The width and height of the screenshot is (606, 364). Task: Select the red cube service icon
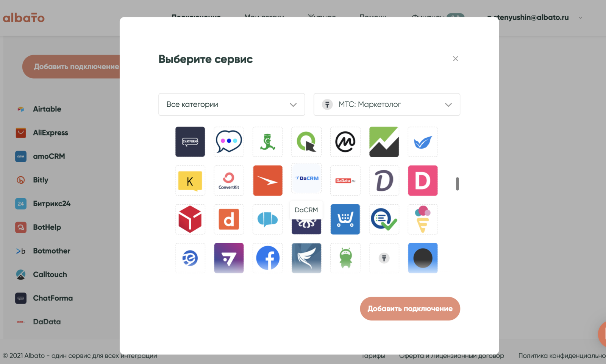tap(190, 219)
